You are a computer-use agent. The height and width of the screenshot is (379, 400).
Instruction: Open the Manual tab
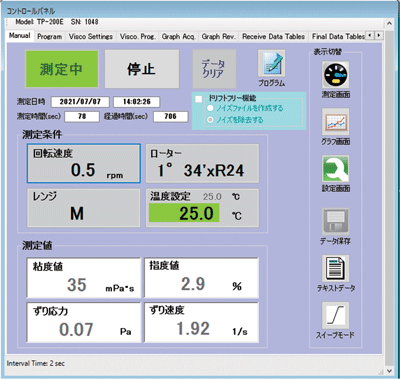[x=20, y=36]
